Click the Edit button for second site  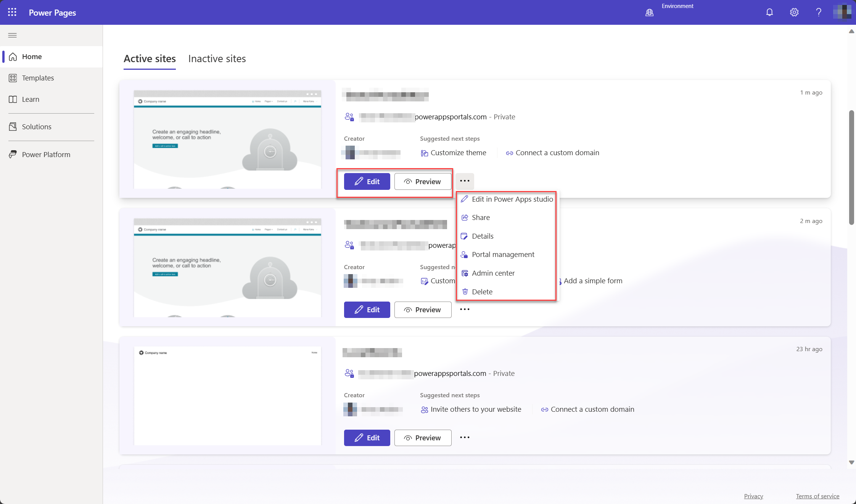[367, 309]
